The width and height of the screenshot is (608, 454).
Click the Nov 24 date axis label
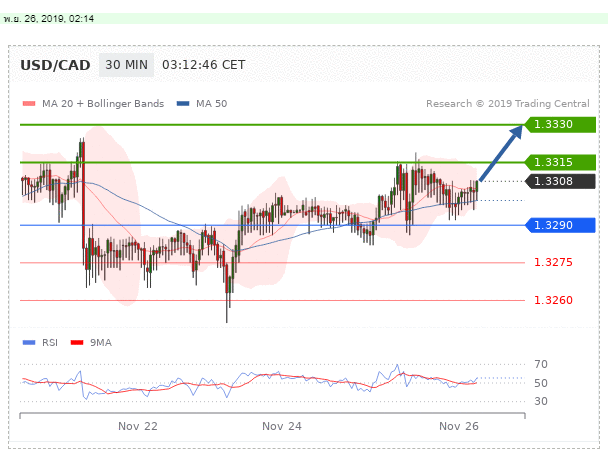pos(282,426)
